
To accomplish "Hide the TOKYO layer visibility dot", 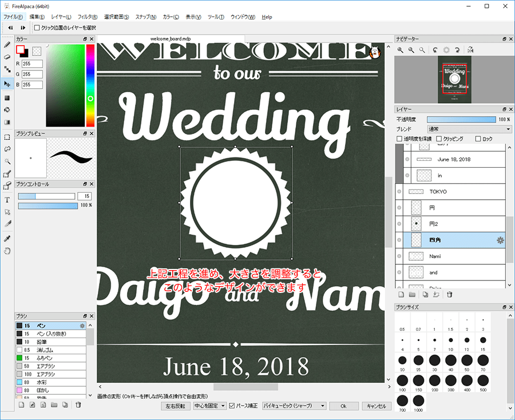I will [399, 192].
